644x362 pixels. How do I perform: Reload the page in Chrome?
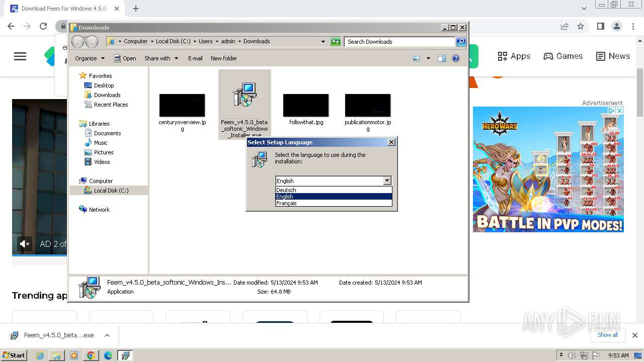point(43,26)
